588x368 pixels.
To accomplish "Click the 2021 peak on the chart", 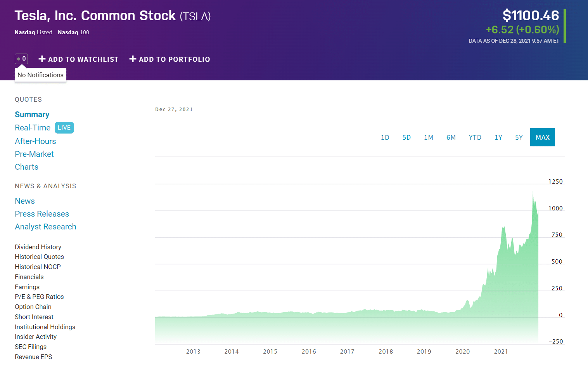I will pyautogui.click(x=533, y=189).
